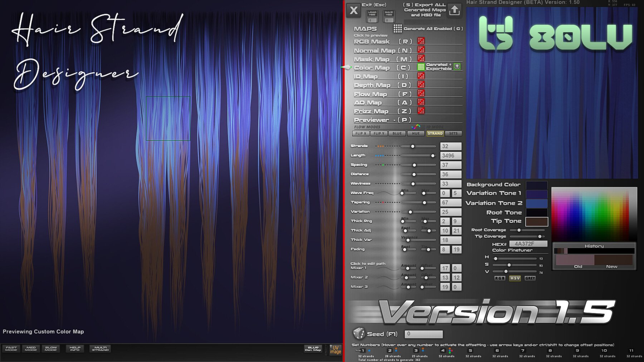Click the dice icon beside Depth Map
The height and width of the screenshot is (362, 644).
click(421, 84)
